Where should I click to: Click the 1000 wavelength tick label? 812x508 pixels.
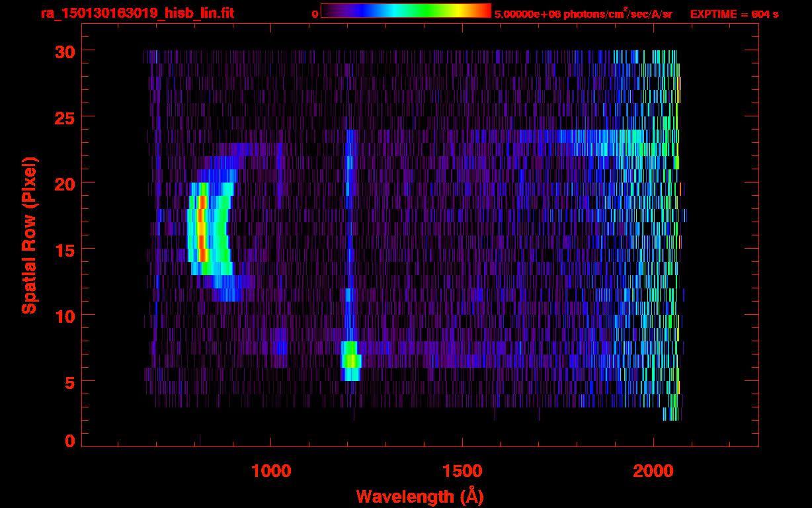[271, 471]
